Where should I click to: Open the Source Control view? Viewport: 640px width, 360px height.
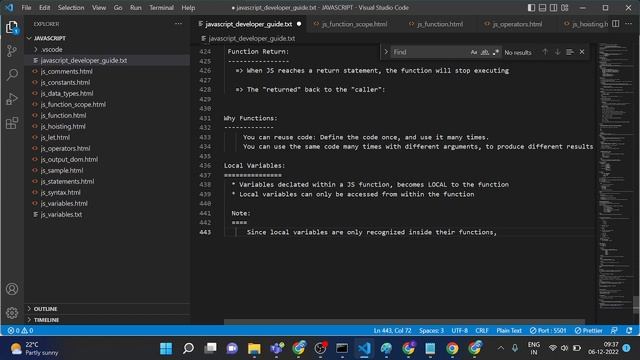(x=12, y=51)
